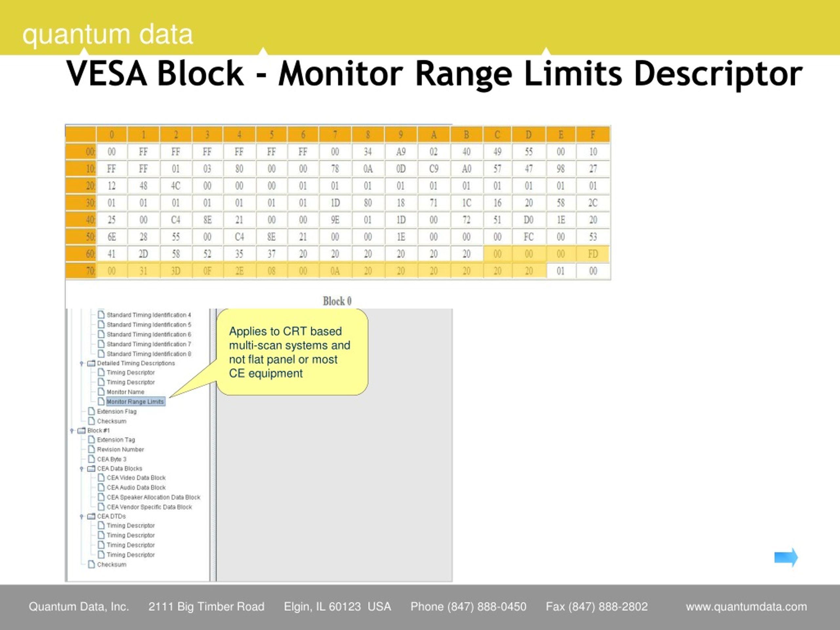This screenshot has width=840, height=630.
Task: Click hex cell "37"
Action: coord(271,254)
